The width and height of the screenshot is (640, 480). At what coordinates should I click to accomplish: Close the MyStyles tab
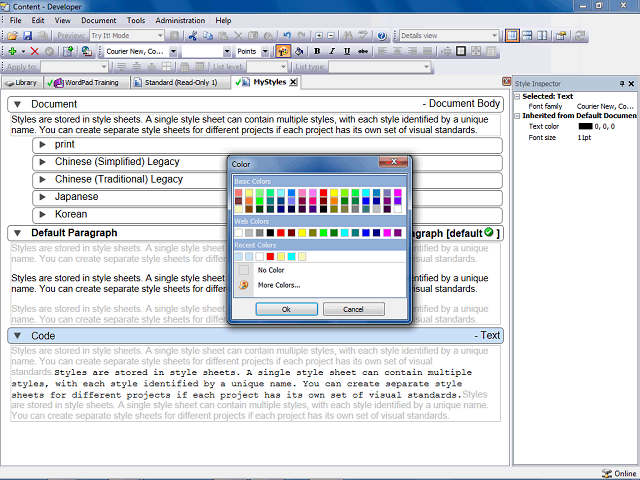coord(293,82)
